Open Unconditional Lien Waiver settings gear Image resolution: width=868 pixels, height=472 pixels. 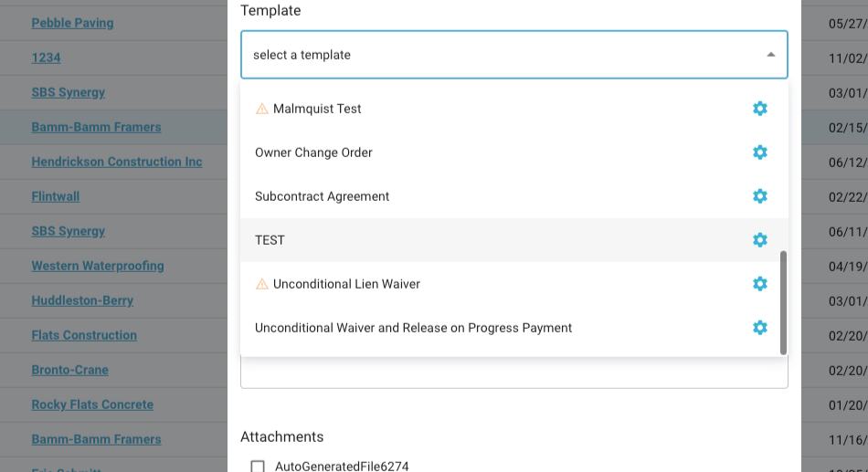759,284
